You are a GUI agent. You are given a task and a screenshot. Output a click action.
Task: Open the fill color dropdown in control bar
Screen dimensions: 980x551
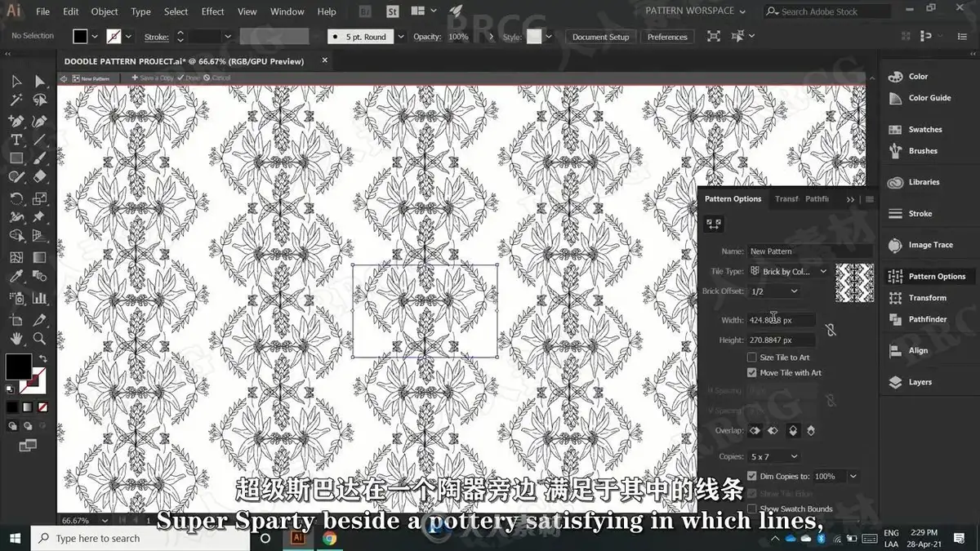(x=95, y=37)
